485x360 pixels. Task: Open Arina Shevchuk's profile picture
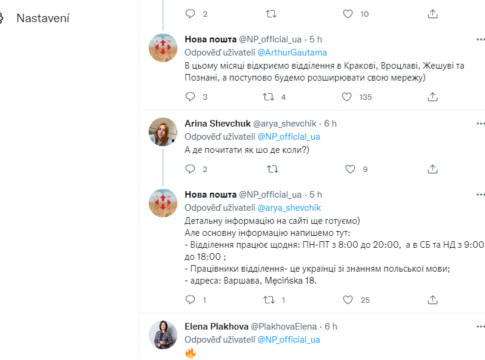tap(163, 132)
